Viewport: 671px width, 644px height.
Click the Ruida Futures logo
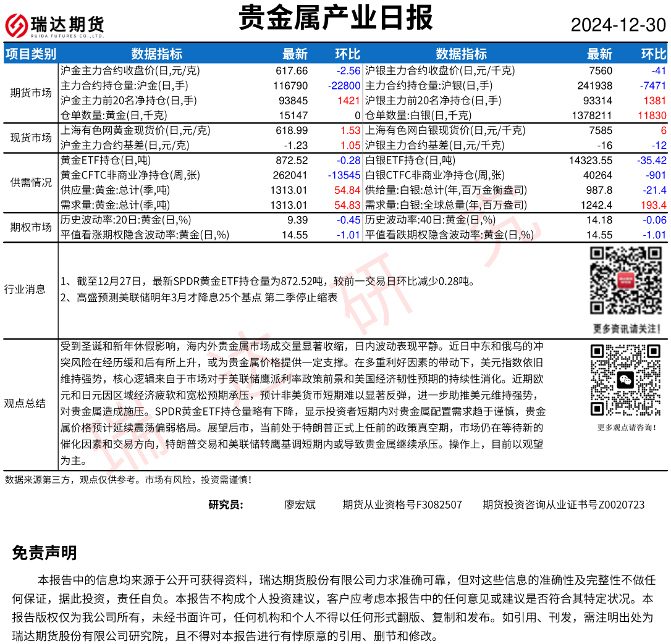(54, 25)
